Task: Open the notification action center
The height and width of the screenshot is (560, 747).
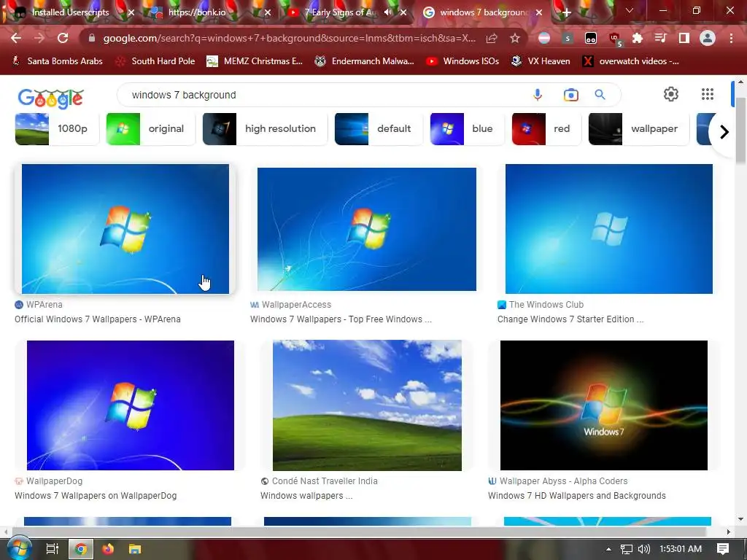Action: tap(723, 549)
